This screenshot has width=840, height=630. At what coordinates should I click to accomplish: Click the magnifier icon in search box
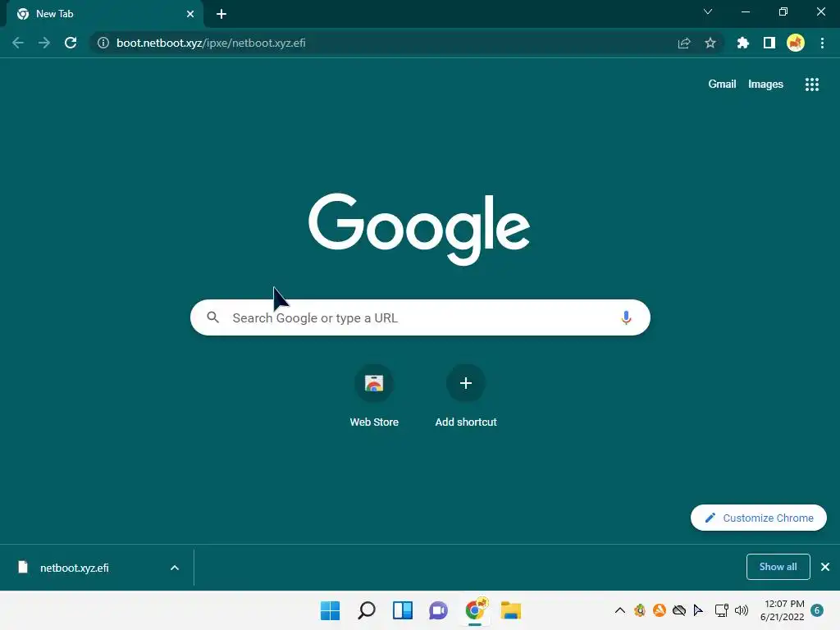point(212,317)
